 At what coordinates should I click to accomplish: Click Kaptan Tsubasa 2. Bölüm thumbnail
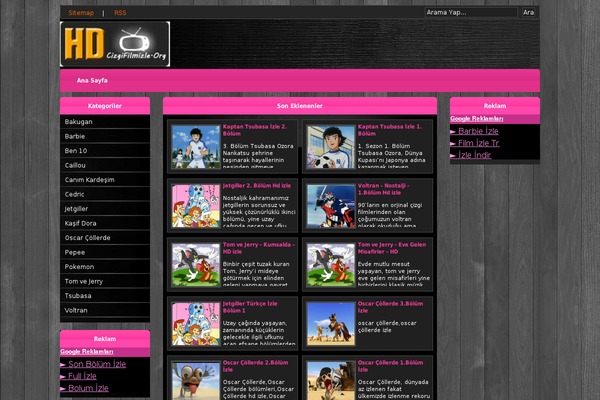196,147
